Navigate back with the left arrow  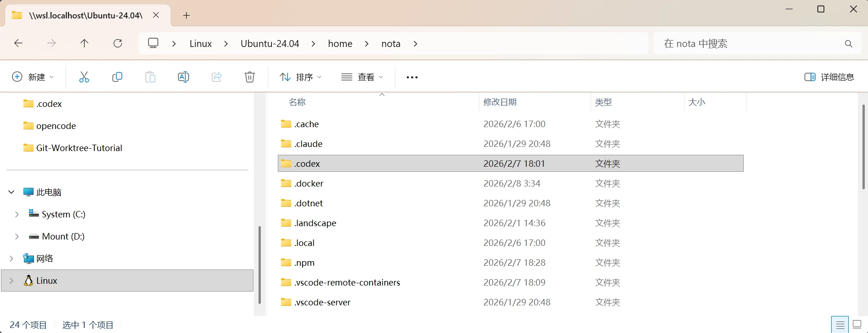(x=18, y=43)
